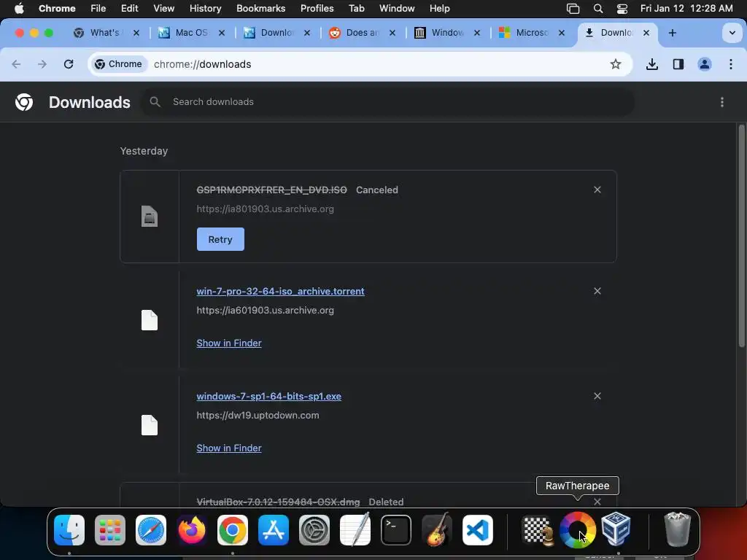Open the Trash in the dock
The width and height of the screenshot is (747, 560).
(677, 529)
